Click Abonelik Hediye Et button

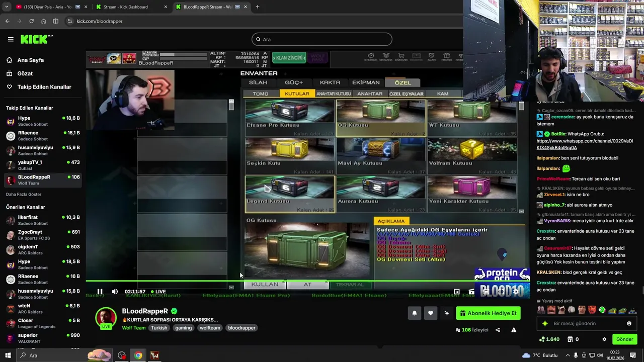coord(488,313)
